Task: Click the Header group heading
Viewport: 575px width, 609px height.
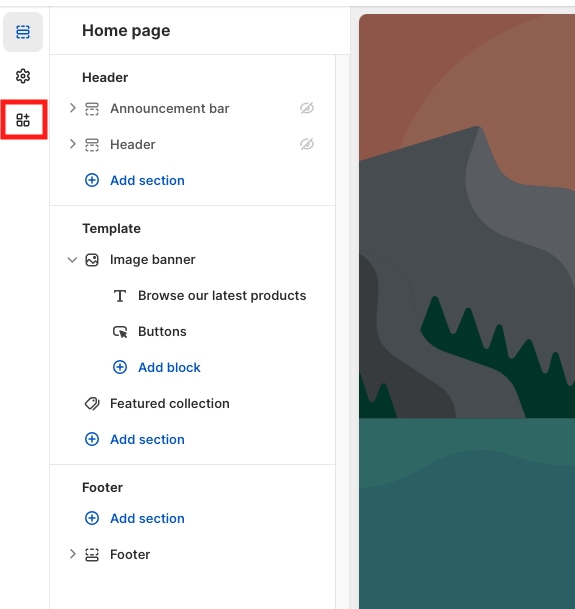Action: coord(105,78)
